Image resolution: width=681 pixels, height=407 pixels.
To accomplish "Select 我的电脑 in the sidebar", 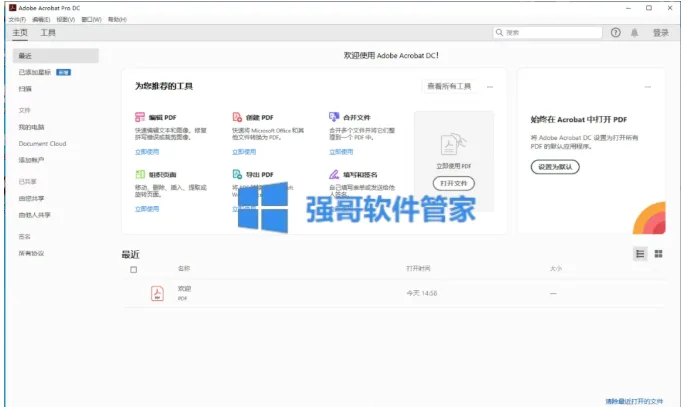I will 31,127.
